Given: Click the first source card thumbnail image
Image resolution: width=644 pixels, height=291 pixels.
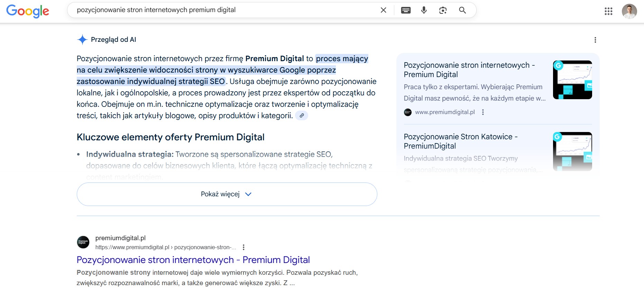Looking at the screenshot, I should (x=572, y=80).
